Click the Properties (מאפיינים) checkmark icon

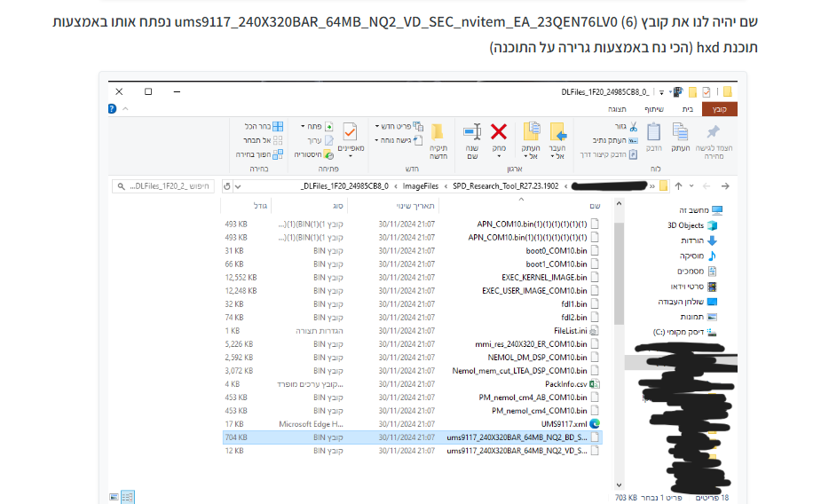pos(350,131)
